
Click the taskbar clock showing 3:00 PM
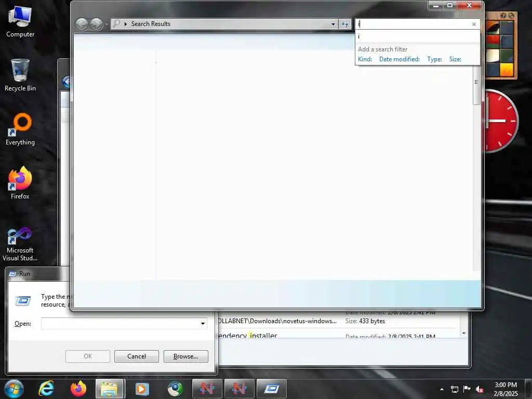[506, 389]
